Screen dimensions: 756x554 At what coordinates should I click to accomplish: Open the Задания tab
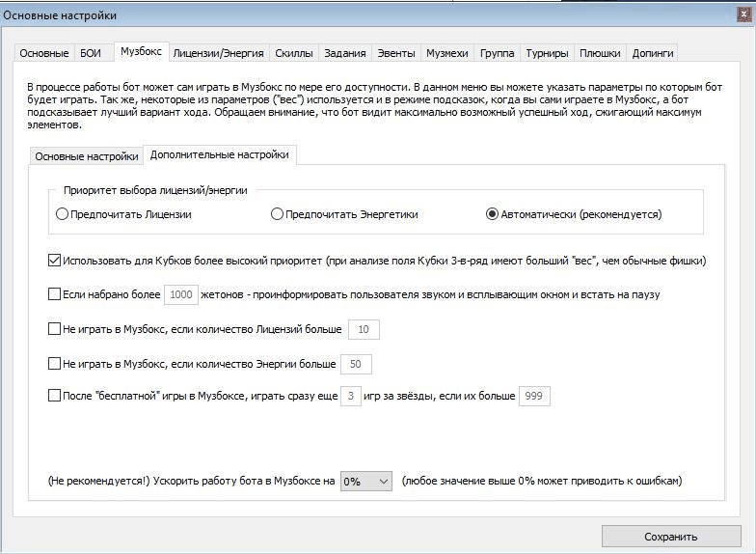click(x=345, y=53)
